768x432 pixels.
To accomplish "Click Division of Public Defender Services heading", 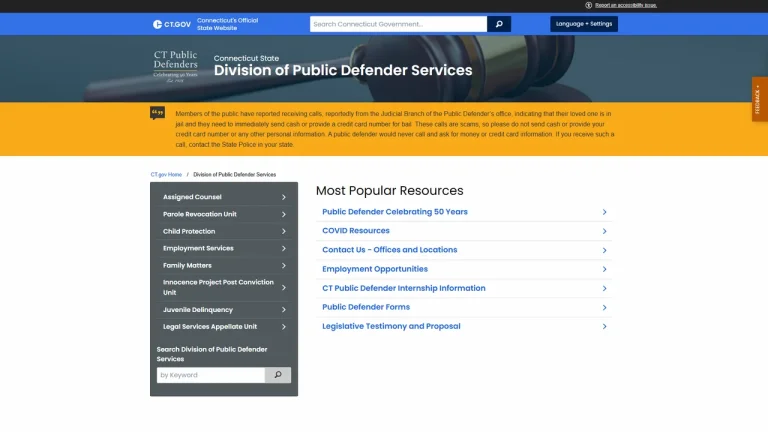I will 343,70.
